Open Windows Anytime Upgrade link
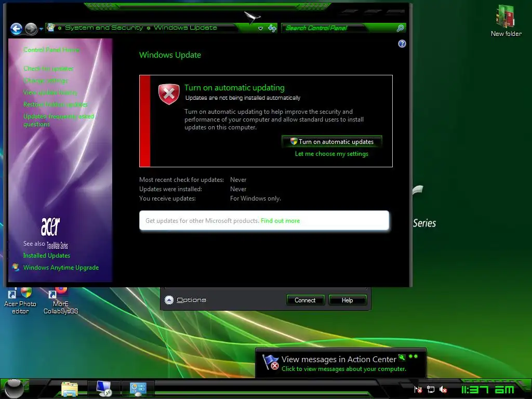 (x=61, y=268)
